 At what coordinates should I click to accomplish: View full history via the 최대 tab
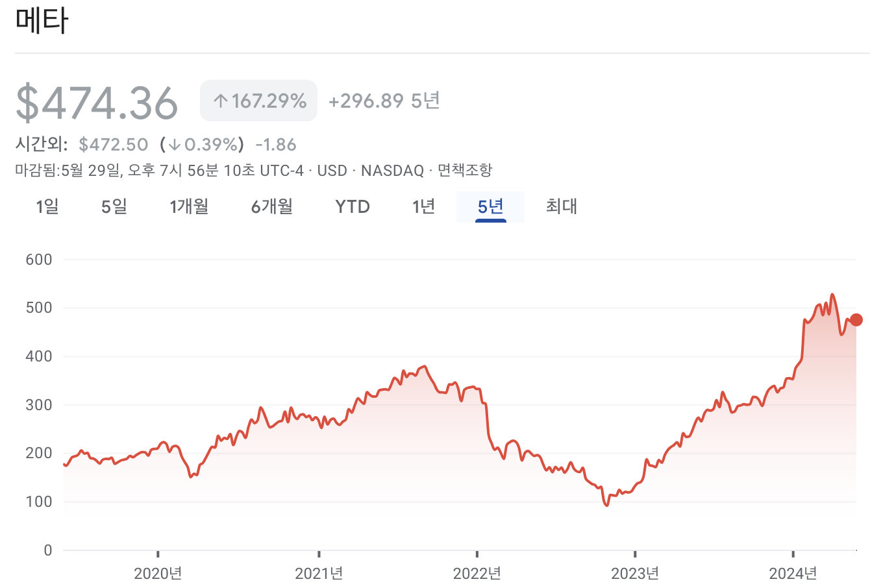561,206
